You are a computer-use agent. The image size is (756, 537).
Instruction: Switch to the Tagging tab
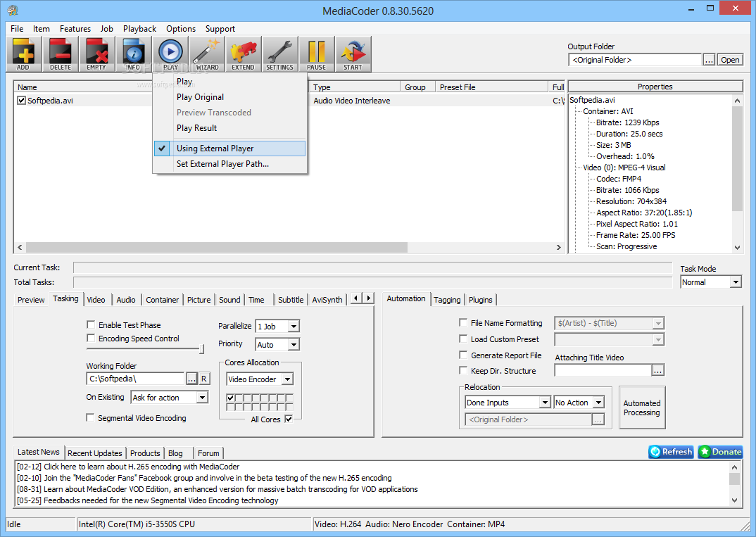point(447,299)
